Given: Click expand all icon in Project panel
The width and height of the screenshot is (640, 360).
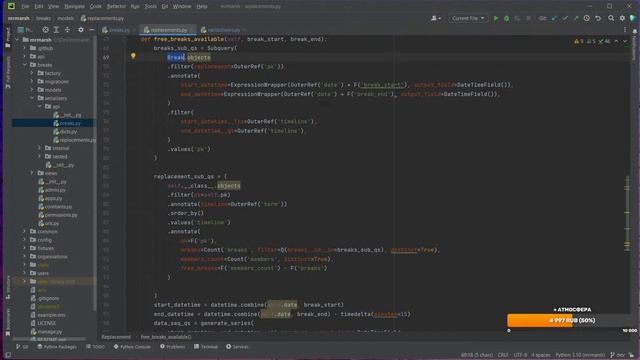Looking at the screenshot, I should [x=56, y=30].
